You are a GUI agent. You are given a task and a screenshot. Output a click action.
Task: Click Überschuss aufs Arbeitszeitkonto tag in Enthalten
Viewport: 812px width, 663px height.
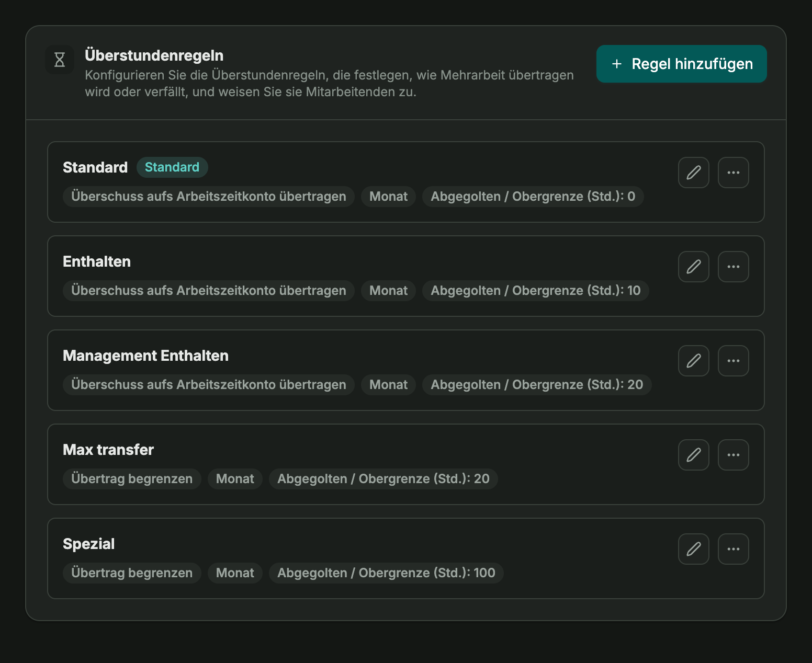(x=209, y=291)
